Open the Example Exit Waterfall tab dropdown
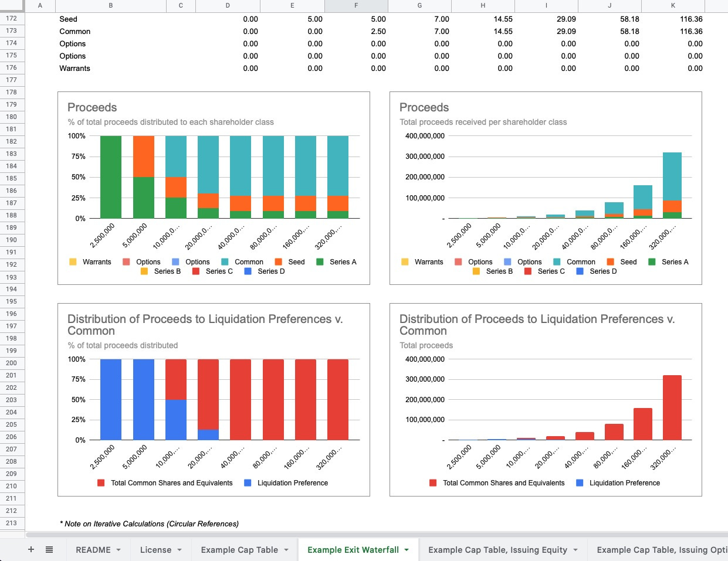 (405, 550)
